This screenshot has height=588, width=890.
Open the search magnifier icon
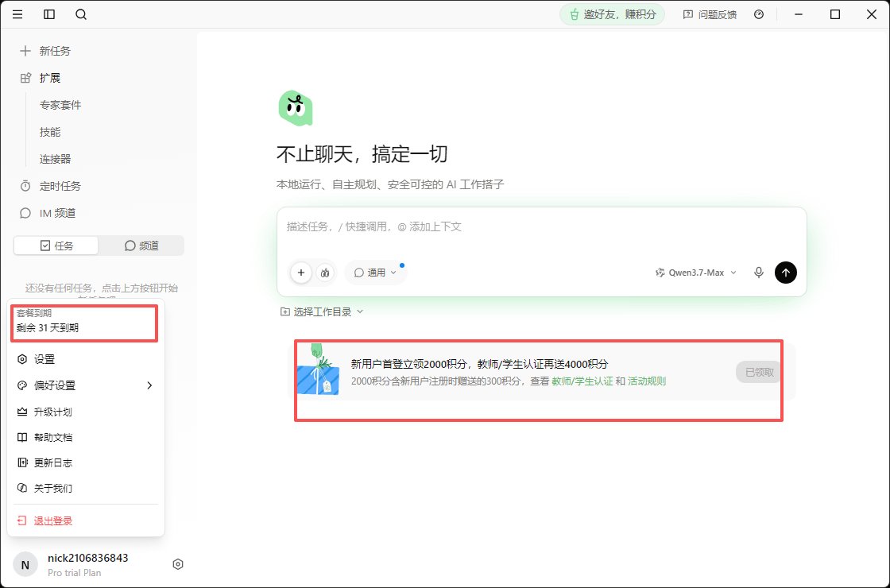pyautogui.click(x=81, y=14)
